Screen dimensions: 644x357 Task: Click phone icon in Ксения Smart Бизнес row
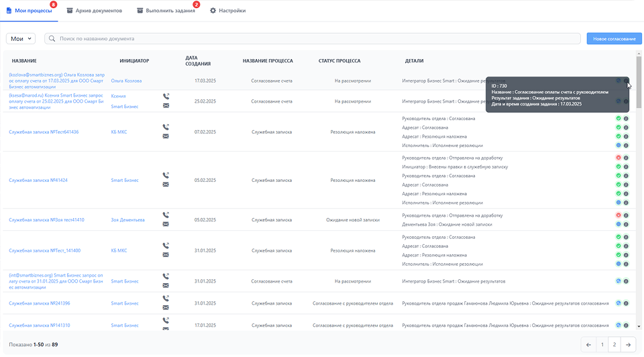[166, 97]
